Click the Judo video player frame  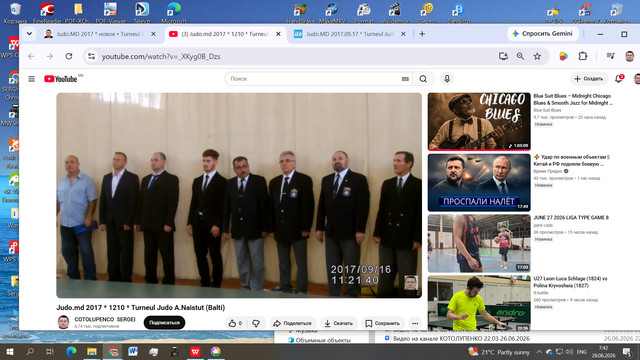pyautogui.click(x=239, y=195)
